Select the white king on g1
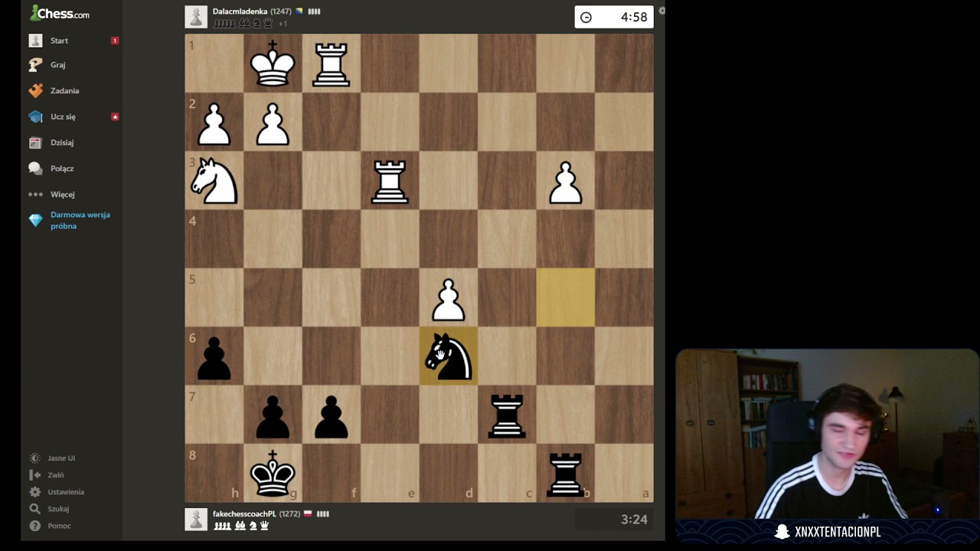Viewport: 980px width, 551px height. (273, 63)
